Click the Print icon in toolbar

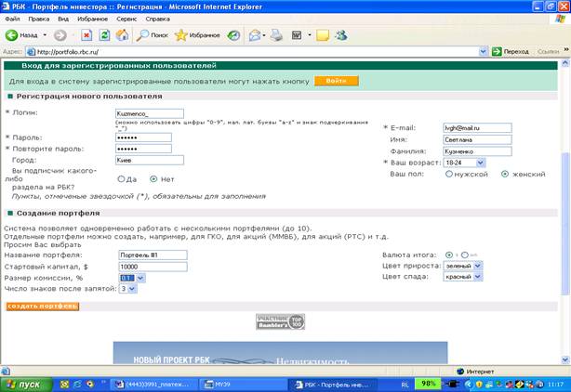pos(276,35)
